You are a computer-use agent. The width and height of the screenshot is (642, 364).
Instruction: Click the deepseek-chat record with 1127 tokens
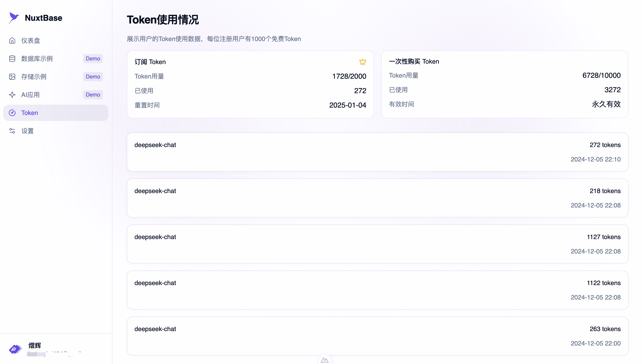tap(377, 244)
